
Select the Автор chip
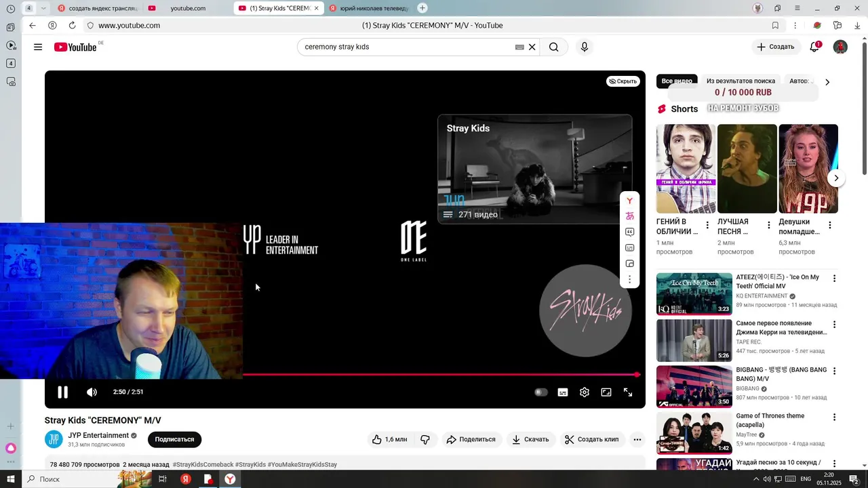pos(800,81)
